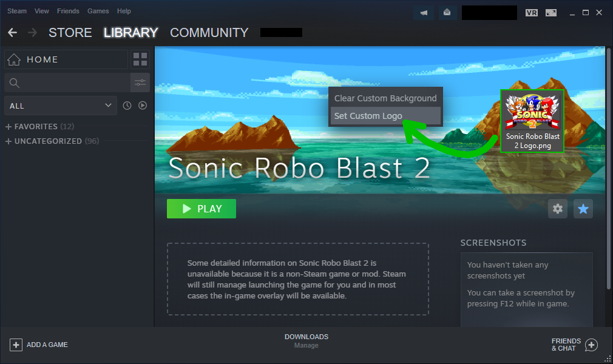The width and height of the screenshot is (613, 364).
Task: Open advanced filter settings icon
Action: click(140, 83)
